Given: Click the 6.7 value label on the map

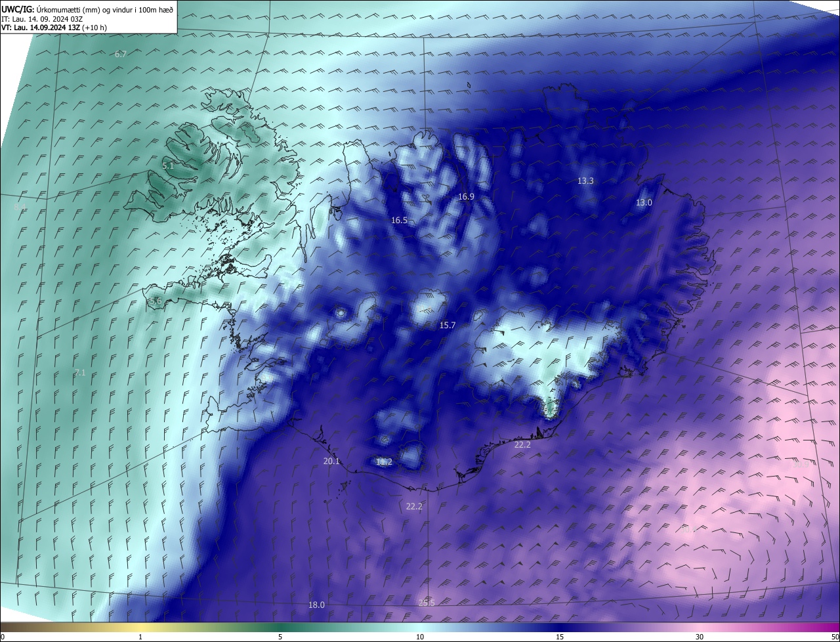Looking at the screenshot, I should [121, 54].
